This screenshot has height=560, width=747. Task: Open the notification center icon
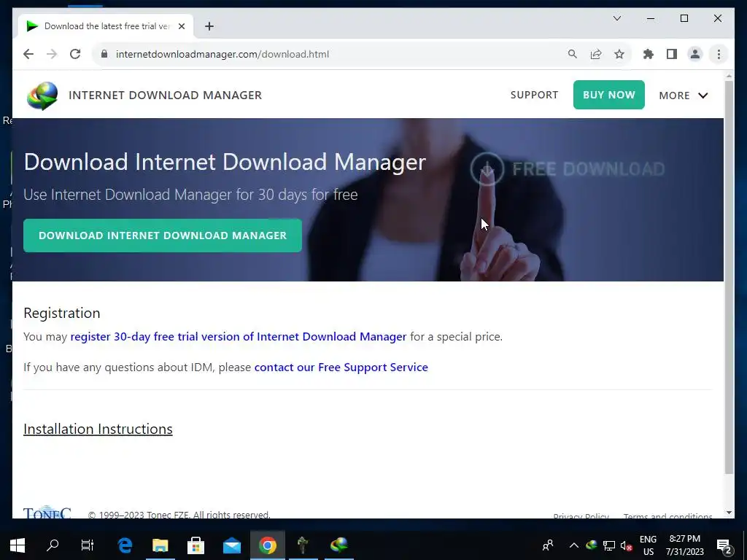724,545
